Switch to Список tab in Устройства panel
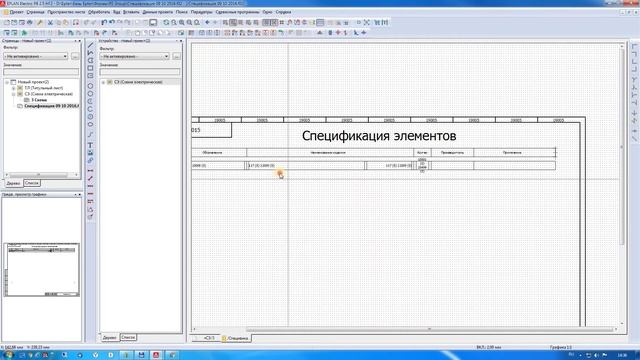The height and width of the screenshot is (360, 640). (x=128, y=338)
